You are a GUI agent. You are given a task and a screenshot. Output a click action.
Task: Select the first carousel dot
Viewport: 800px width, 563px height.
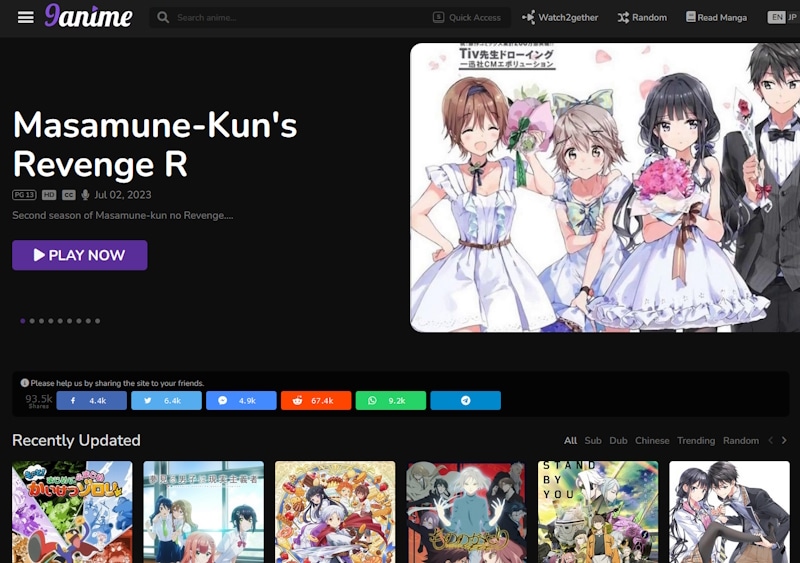[22, 321]
